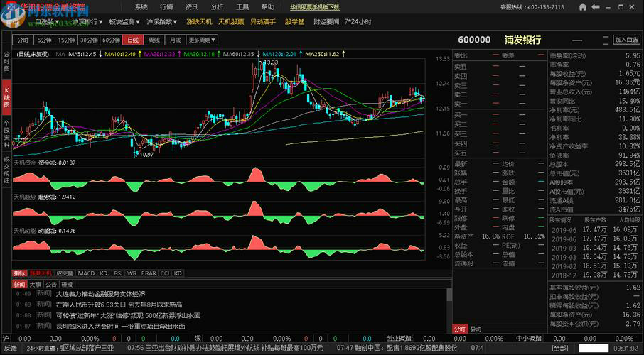The image size is (644, 355).
Task: Show the 成交量 indicator
Action: pos(65,273)
